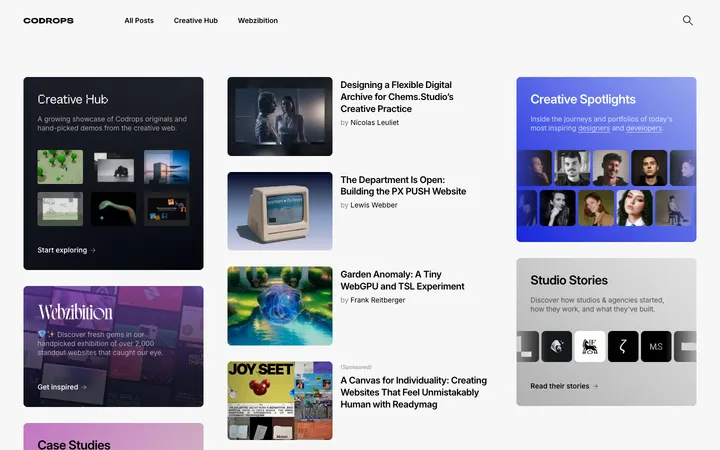Open the studio logo with curvy Z glyph
This screenshot has width=720, height=450.
point(623,347)
